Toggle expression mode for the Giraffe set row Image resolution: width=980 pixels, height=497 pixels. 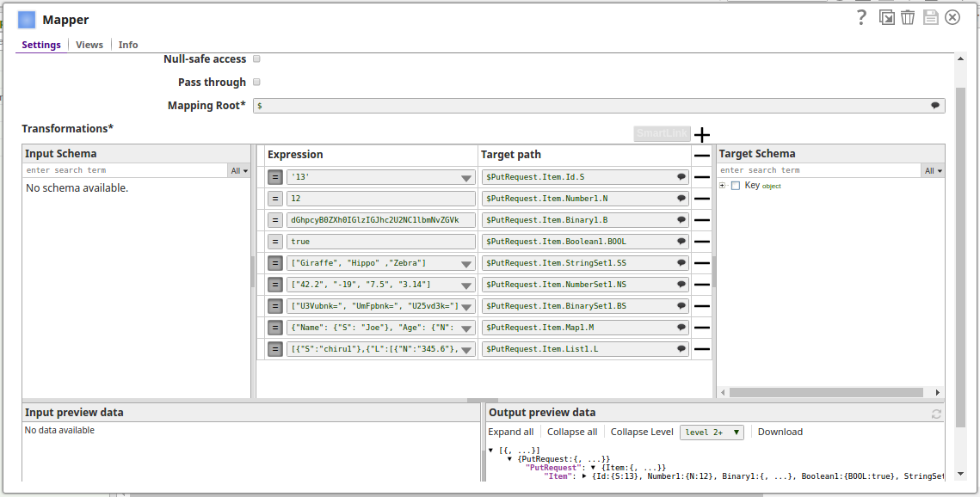coord(275,263)
